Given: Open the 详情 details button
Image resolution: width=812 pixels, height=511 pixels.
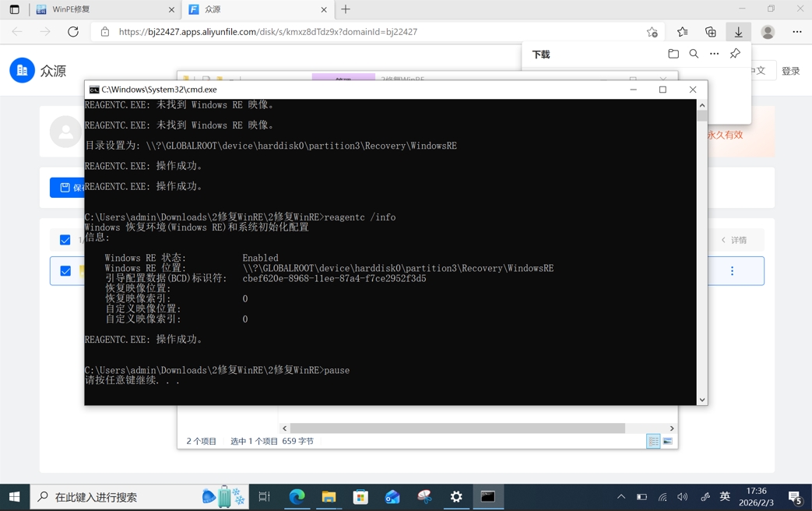Looking at the screenshot, I should [x=734, y=240].
